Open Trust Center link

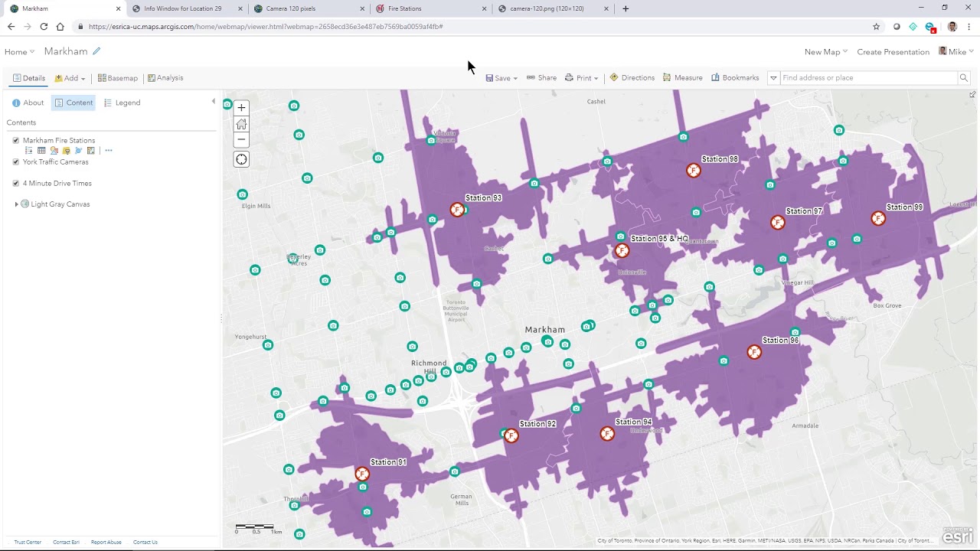(x=28, y=543)
